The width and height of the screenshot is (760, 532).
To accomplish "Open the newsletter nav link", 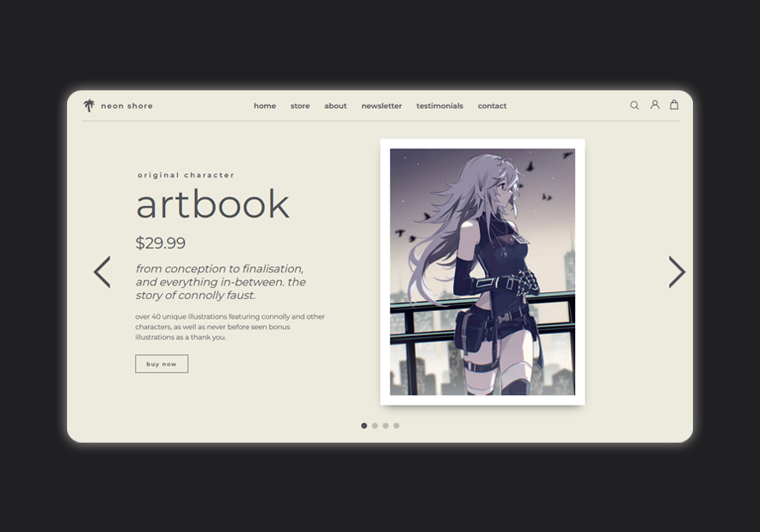I will pos(381,107).
